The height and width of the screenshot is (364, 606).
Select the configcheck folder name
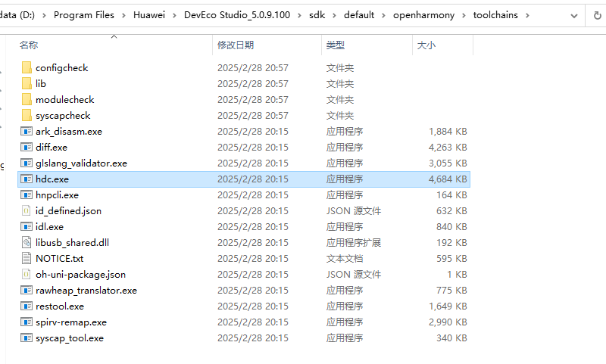[62, 68]
